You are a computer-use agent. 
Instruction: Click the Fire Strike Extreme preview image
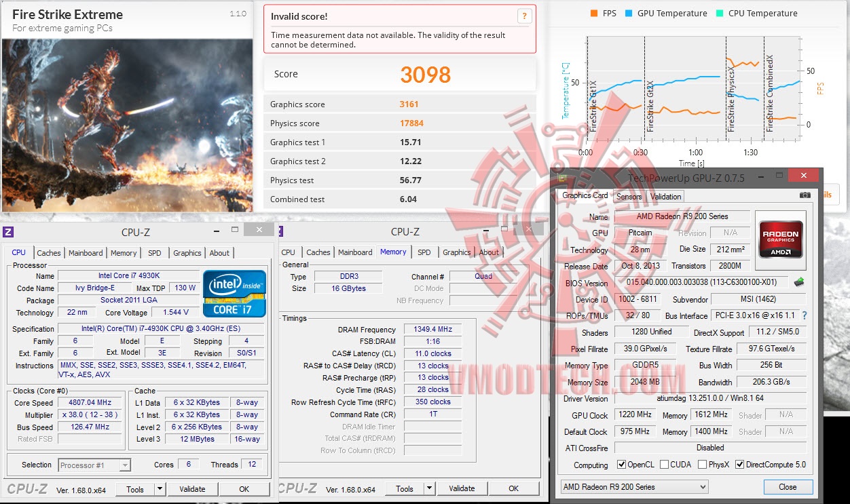[127, 125]
